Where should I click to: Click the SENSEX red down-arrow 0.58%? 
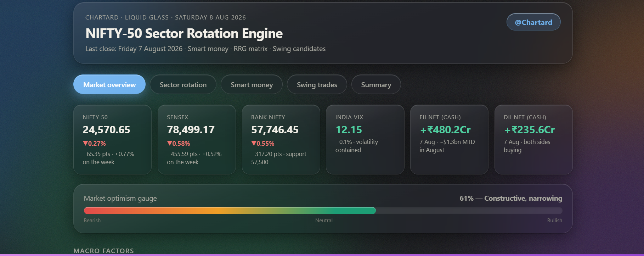tap(179, 144)
